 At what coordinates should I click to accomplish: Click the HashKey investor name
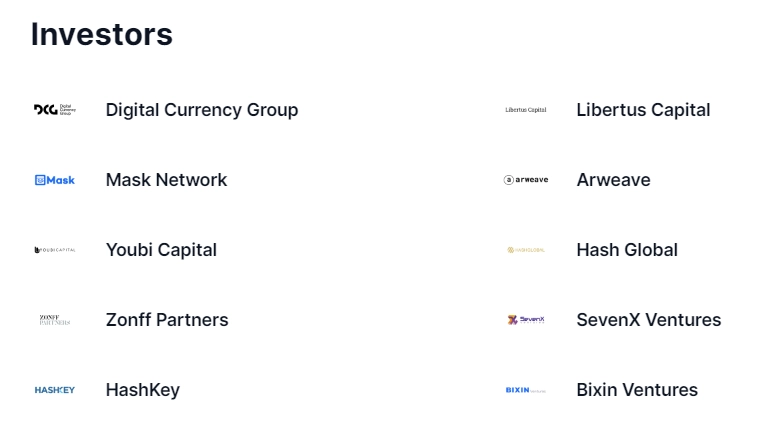142,390
